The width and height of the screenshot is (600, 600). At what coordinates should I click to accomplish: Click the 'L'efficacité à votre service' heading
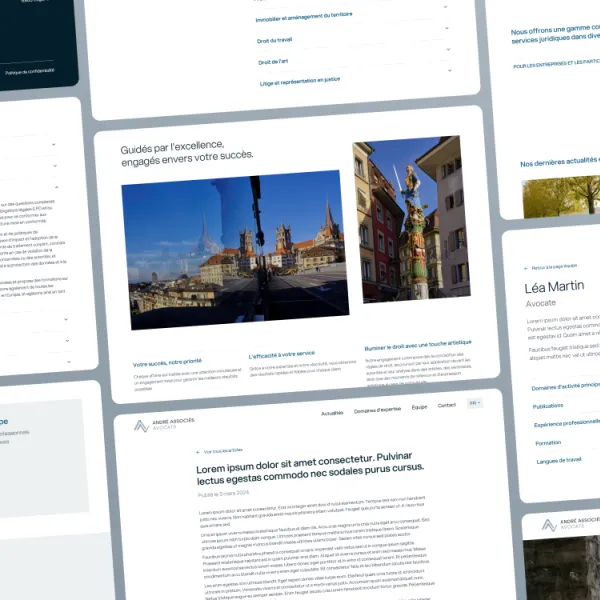pyautogui.click(x=282, y=355)
